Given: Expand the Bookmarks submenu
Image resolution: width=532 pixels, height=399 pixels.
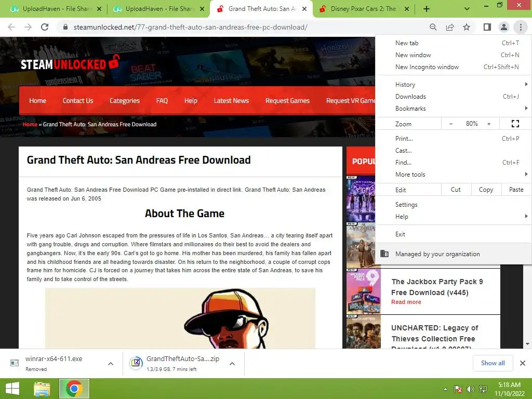Looking at the screenshot, I should (453, 108).
